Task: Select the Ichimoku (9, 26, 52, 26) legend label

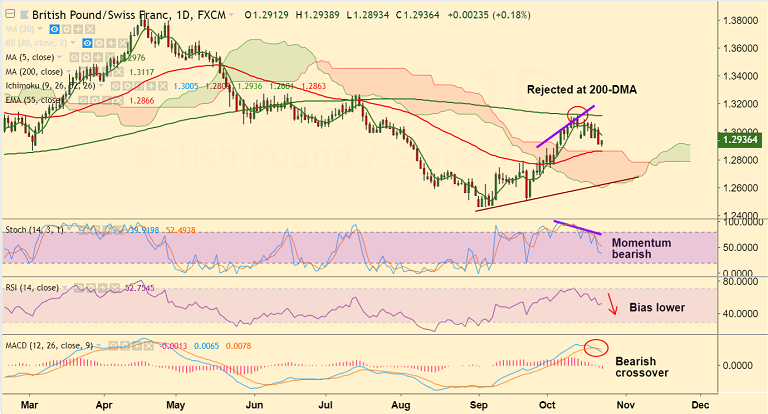Action: 50,86
